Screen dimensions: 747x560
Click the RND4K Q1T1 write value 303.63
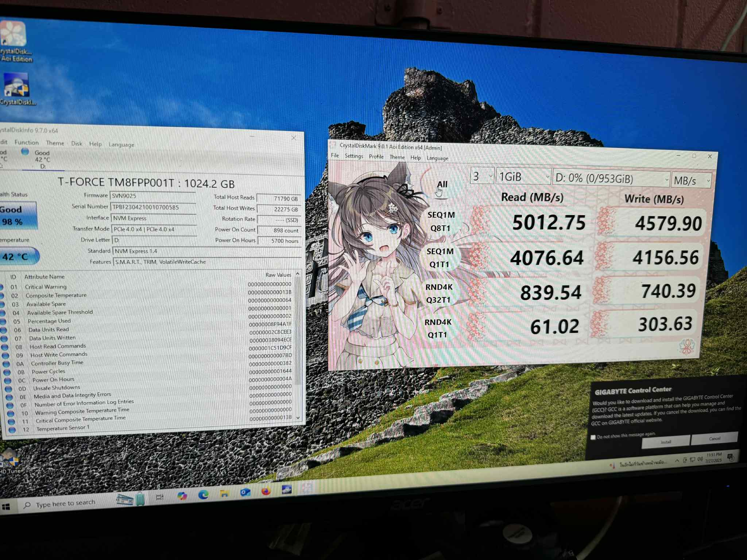click(665, 324)
